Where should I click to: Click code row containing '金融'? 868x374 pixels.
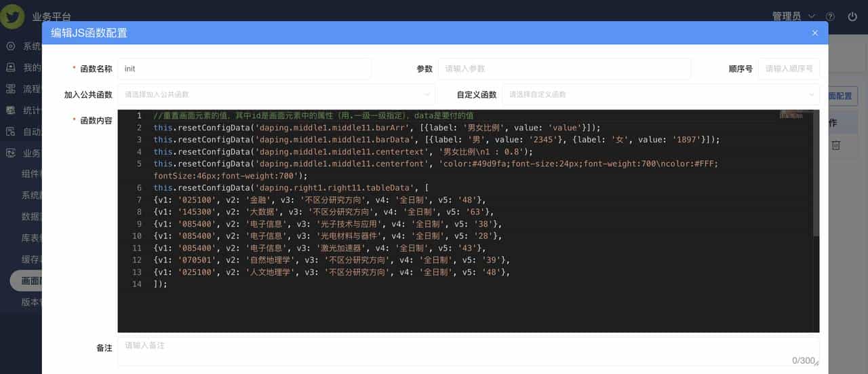pos(321,200)
